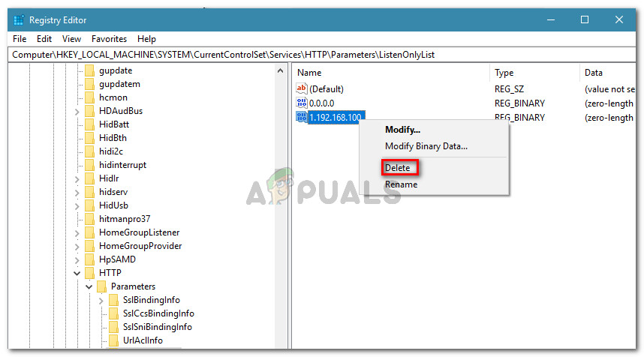This screenshot has height=357, width=644.
Task: Select the 0.0.0.0 value name
Action: pyautogui.click(x=321, y=103)
